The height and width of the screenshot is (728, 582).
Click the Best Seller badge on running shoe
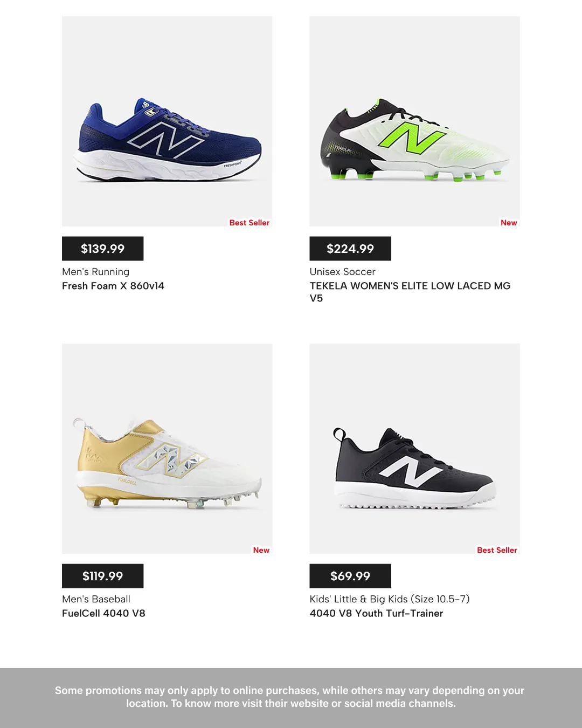pyautogui.click(x=250, y=223)
